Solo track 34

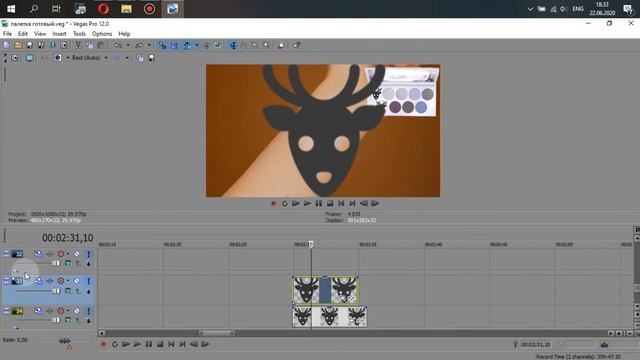pyautogui.click(x=89, y=311)
